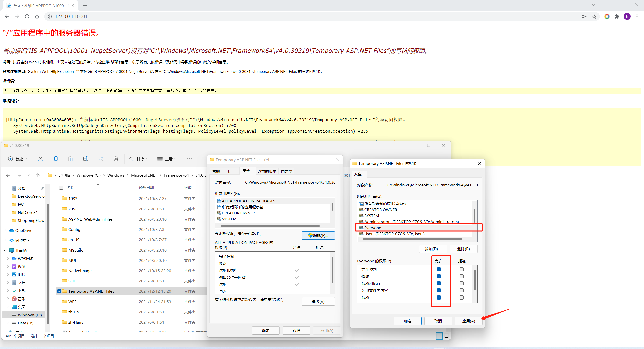Navigate back in Explorer window
The height and width of the screenshot is (349, 644).
[8, 175]
